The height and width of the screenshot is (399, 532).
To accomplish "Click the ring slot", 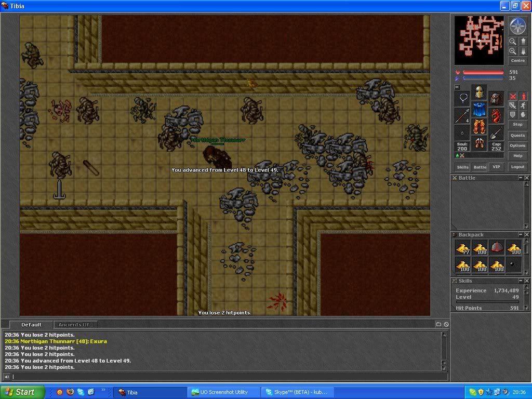I will coord(462,133).
